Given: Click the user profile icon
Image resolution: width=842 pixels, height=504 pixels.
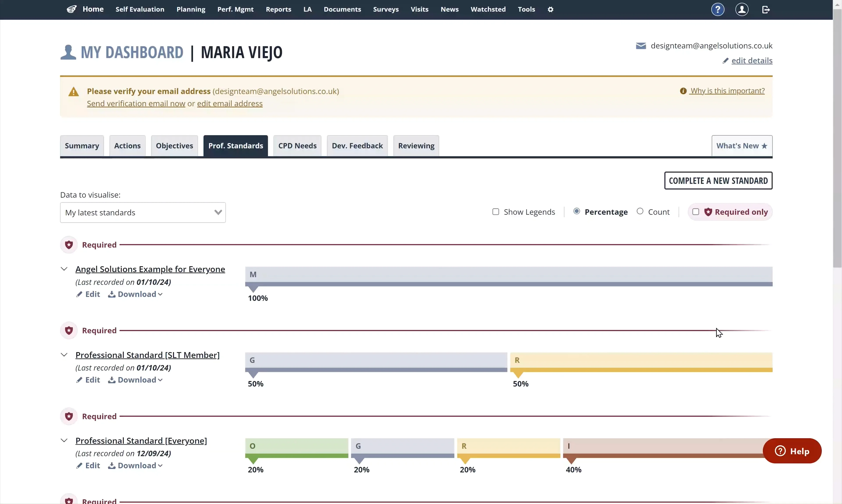Looking at the screenshot, I should [x=742, y=9].
